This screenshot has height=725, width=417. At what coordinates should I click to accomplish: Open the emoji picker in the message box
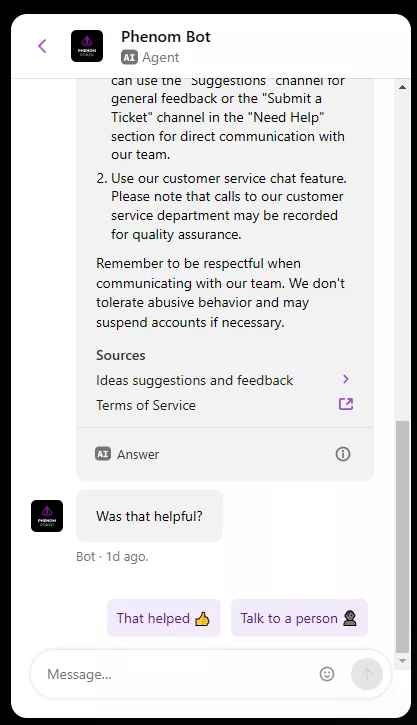pyautogui.click(x=327, y=674)
